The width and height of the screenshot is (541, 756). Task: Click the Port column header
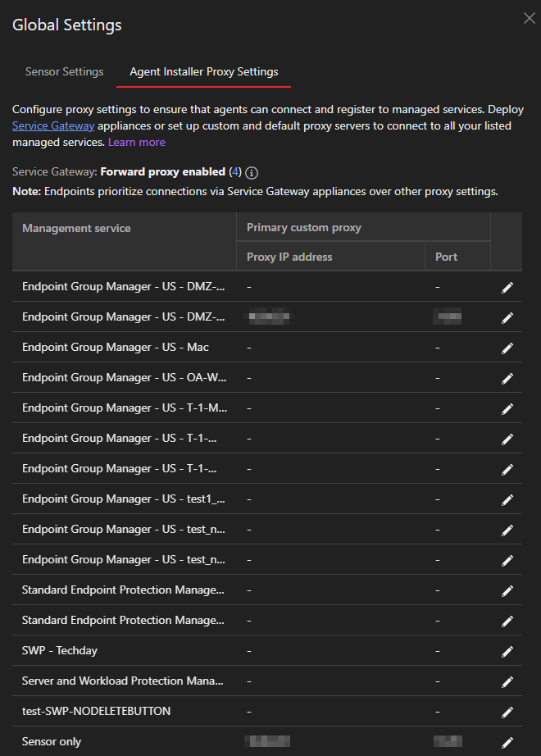[447, 257]
